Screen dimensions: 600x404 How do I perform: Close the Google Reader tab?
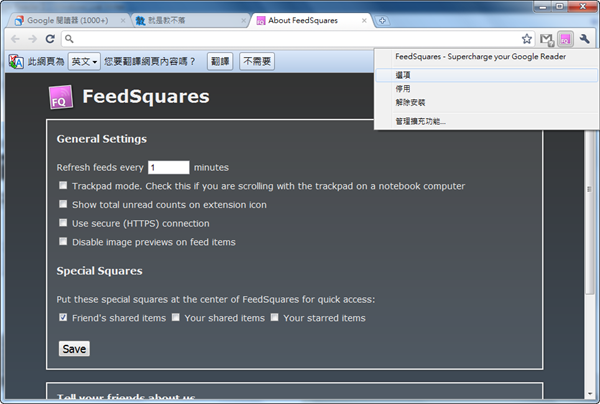123,21
